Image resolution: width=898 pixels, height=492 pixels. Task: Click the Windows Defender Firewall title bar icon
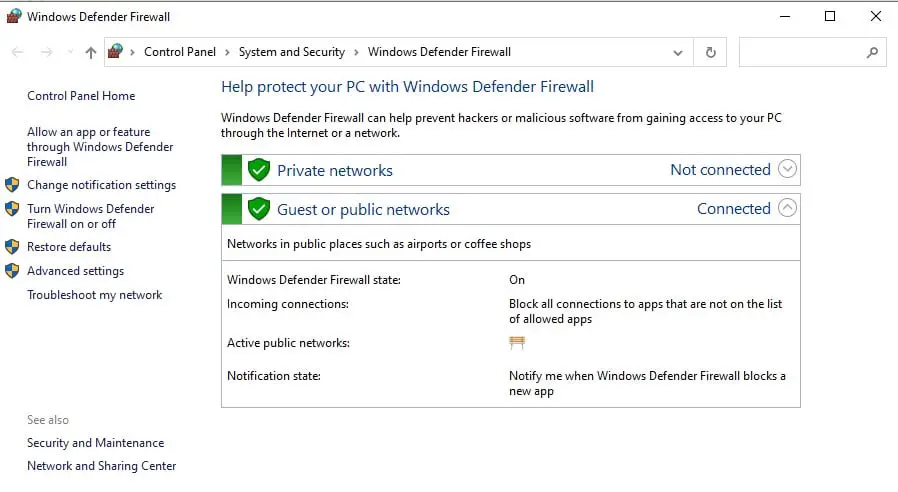pos(14,16)
